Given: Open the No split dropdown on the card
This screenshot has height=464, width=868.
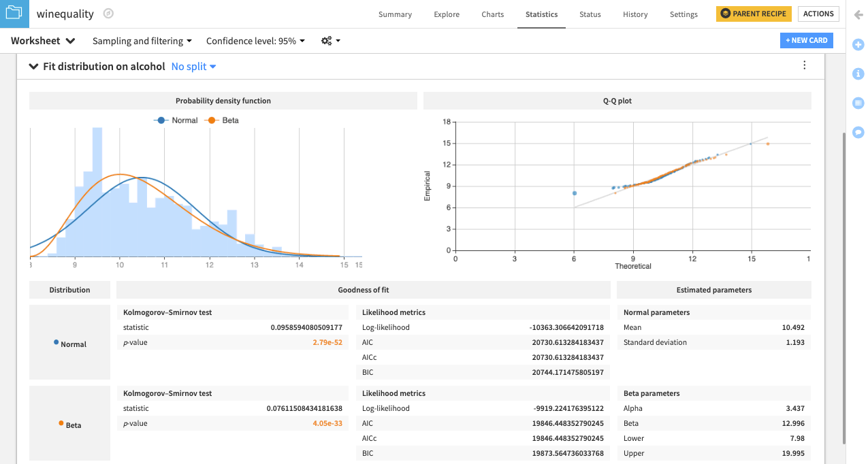Looking at the screenshot, I should point(193,66).
